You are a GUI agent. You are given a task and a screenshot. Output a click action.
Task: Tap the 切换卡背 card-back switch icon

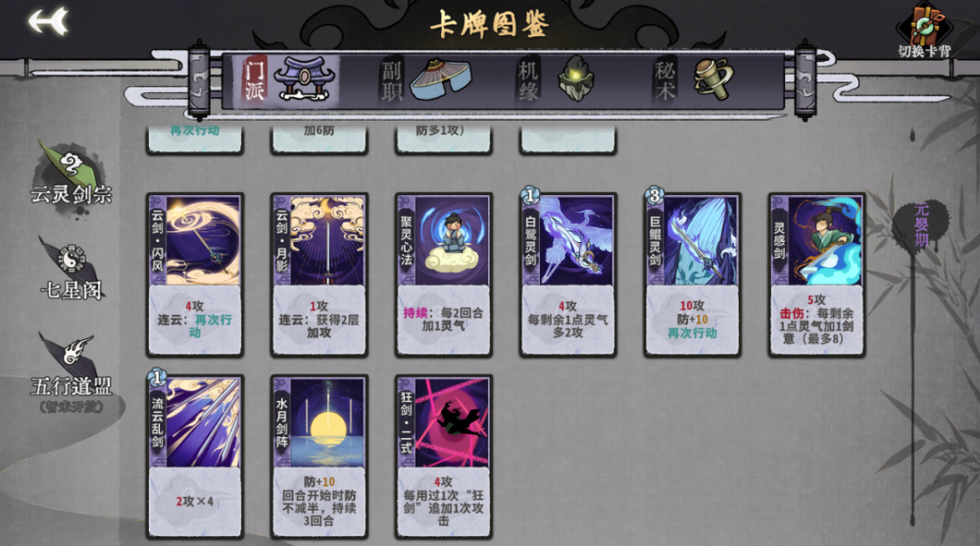[924, 30]
